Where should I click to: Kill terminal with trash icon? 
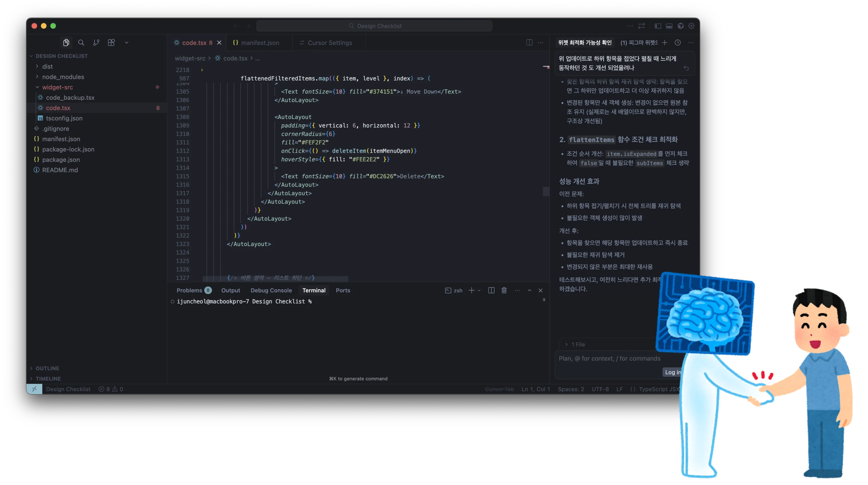pos(504,290)
